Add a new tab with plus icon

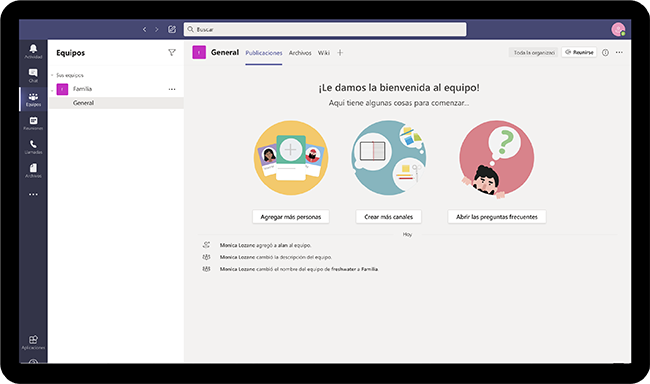pos(340,53)
